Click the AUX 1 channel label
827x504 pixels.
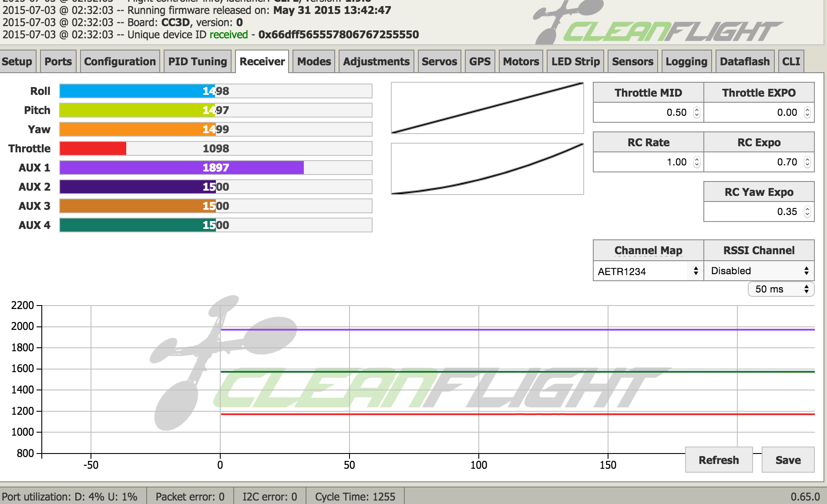click(34, 168)
